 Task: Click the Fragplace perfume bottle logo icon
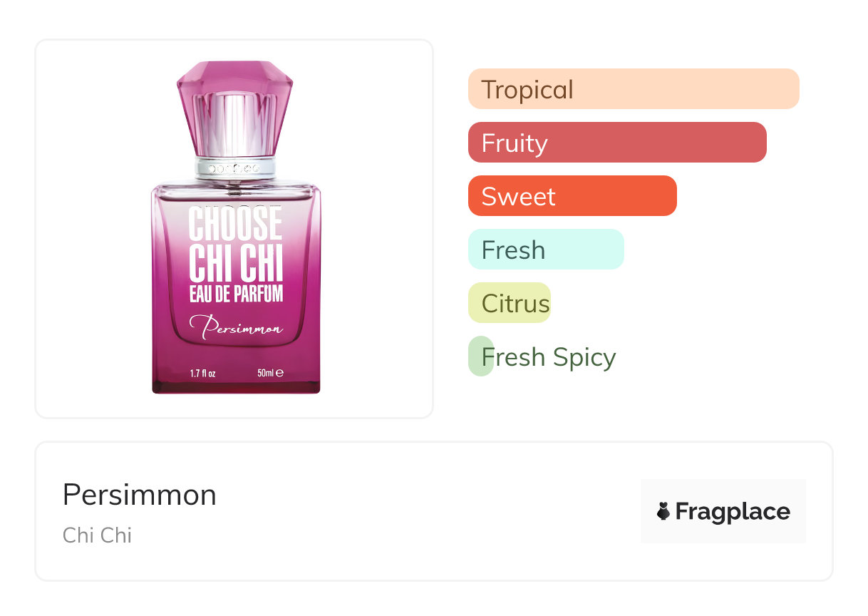(x=663, y=511)
